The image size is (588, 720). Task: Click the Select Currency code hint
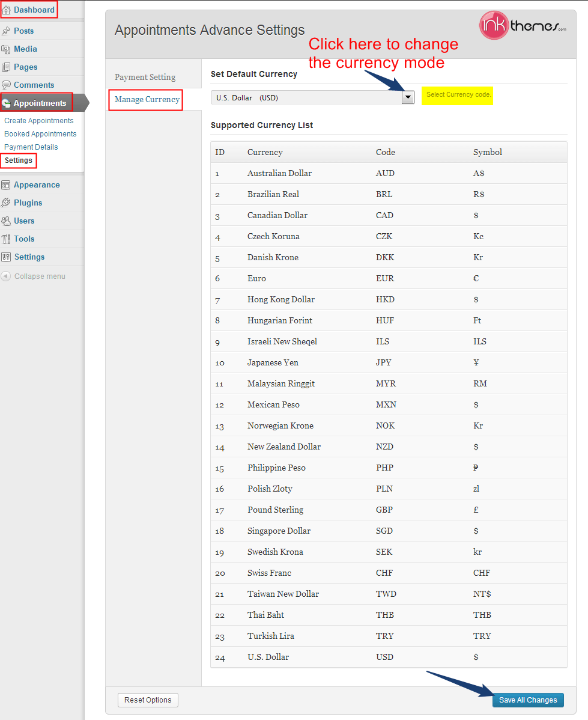click(x=457, y=96)
